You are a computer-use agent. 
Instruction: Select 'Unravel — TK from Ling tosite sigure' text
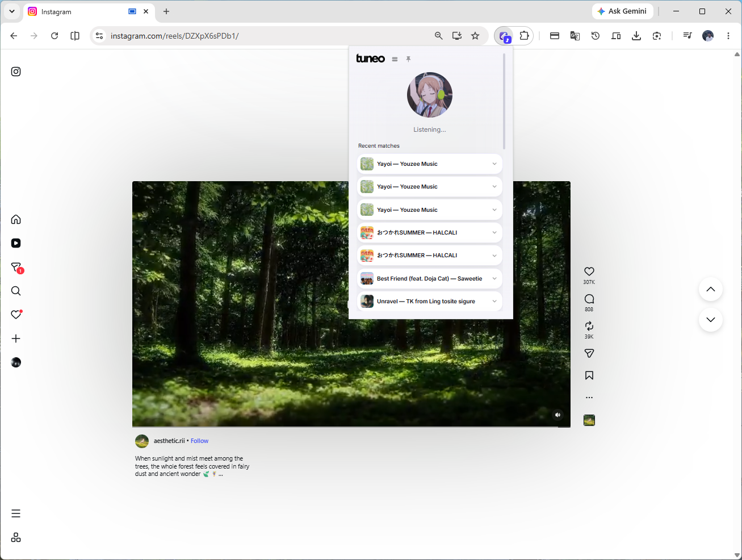click(426, 301)
